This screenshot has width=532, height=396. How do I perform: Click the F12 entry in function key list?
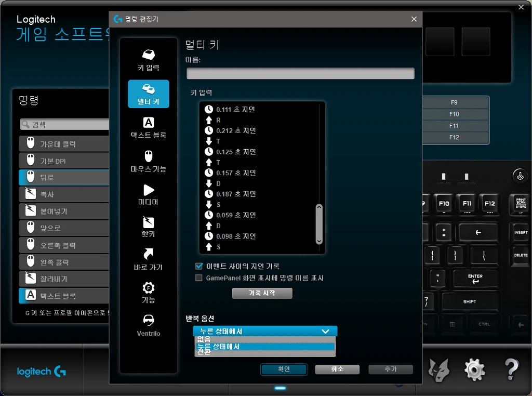[454, 137]
